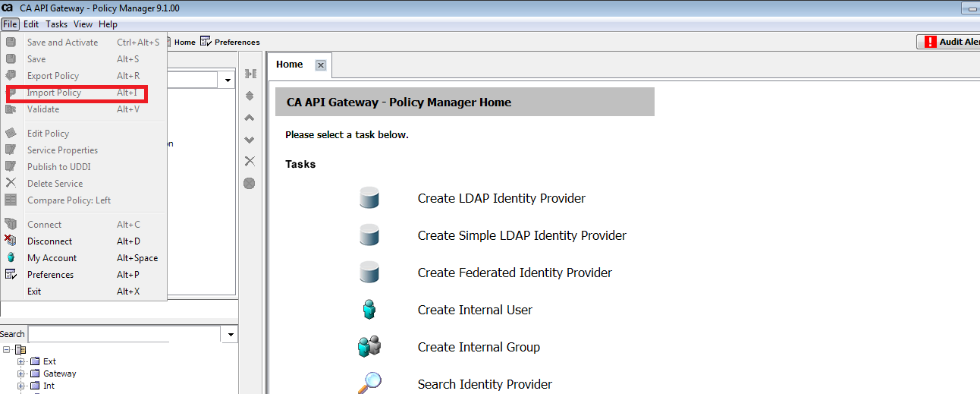This screenshot has height=394, width=980.
Task: Click the Create Internal Group link
Action: tap(479, 347)
